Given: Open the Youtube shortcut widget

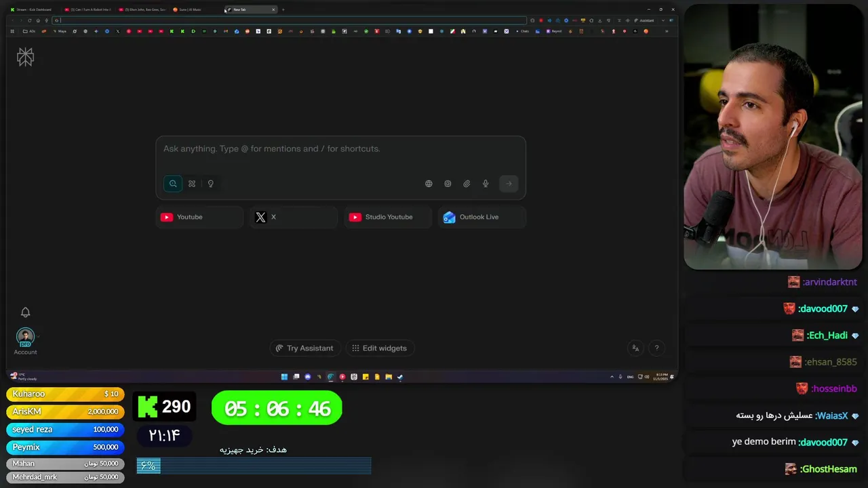Looking at the screenshot, I should click(199, 217).
